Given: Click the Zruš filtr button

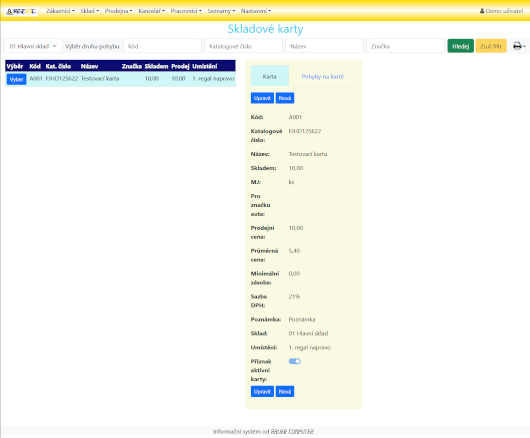Looking at the screenshot, I should 491,46.
